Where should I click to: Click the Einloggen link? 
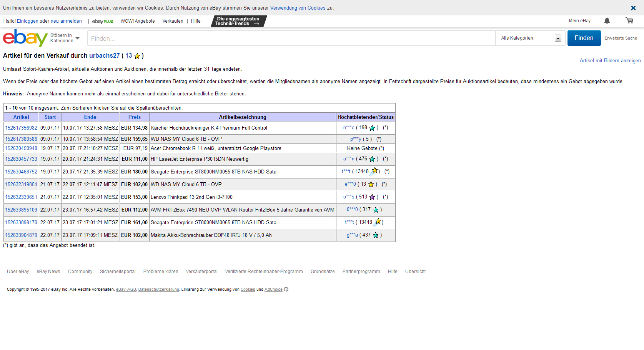(27, 21)
